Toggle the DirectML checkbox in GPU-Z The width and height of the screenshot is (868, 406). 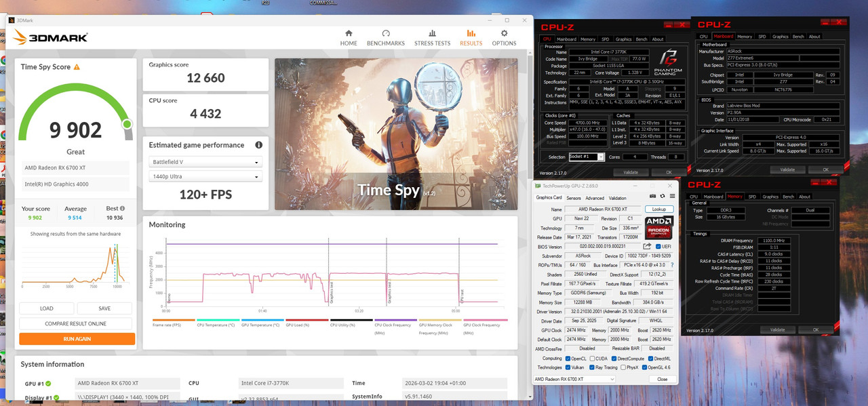(x=650, y=359)
